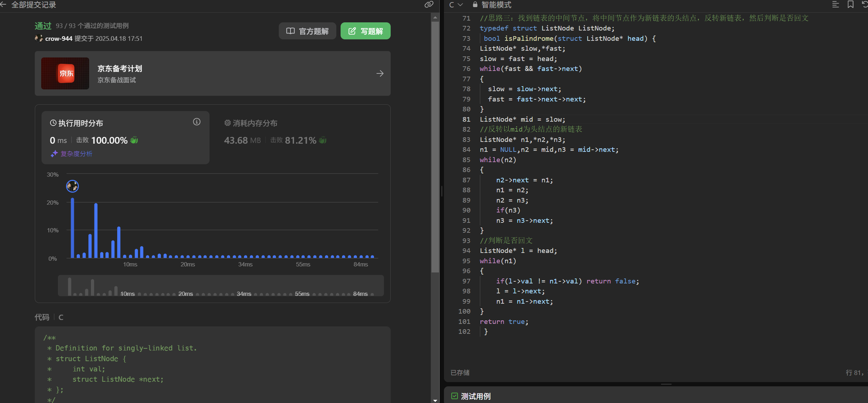Image resolution: width=868 pixels, height=403 pixels.
Task: Open 京东备考计划 card arrow
Action: pyautogui.click(x=380, y=73)
